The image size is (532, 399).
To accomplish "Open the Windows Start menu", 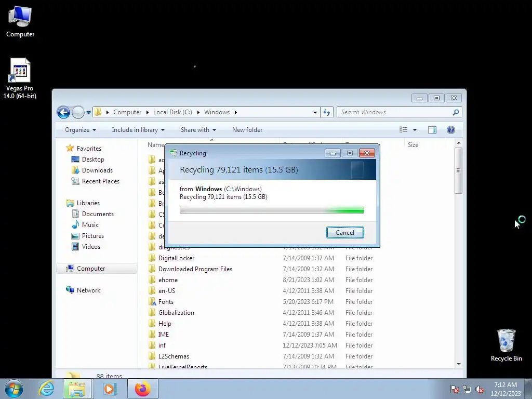I will [x=14, y=389].
